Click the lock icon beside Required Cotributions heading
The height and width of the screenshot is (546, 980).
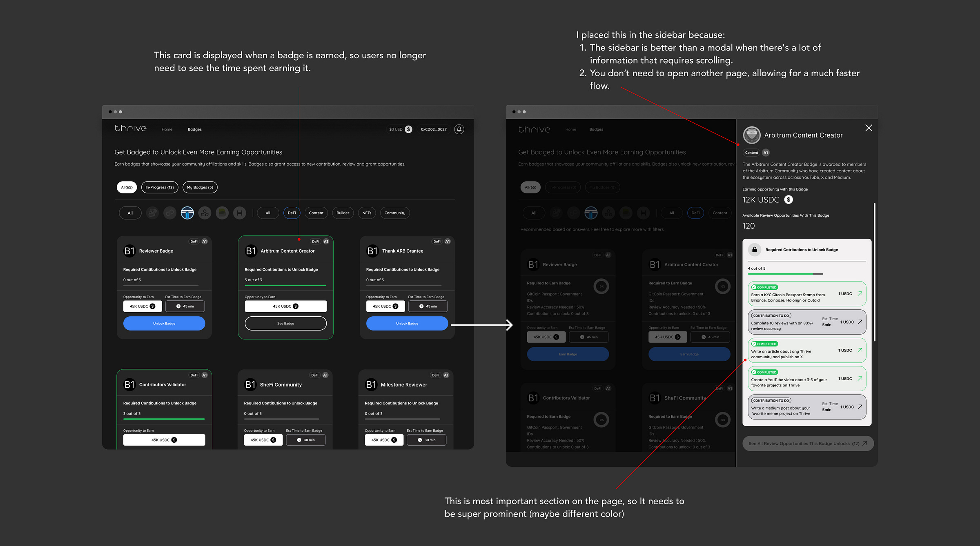[755, 250]
